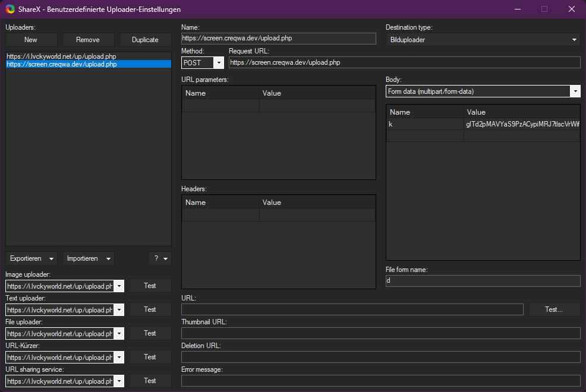Click the File form name field
Image resolution: width=586 pixels, height=392 pixels.
coord(483,281)
